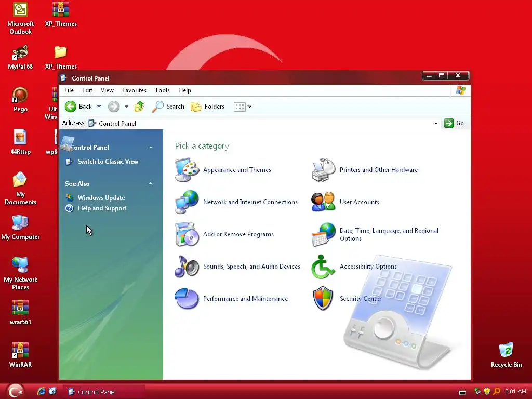The height and width of the screenshot is (399, 532).
Task: Collapse the See Also sidebar section
Action: tap(150, 183)
